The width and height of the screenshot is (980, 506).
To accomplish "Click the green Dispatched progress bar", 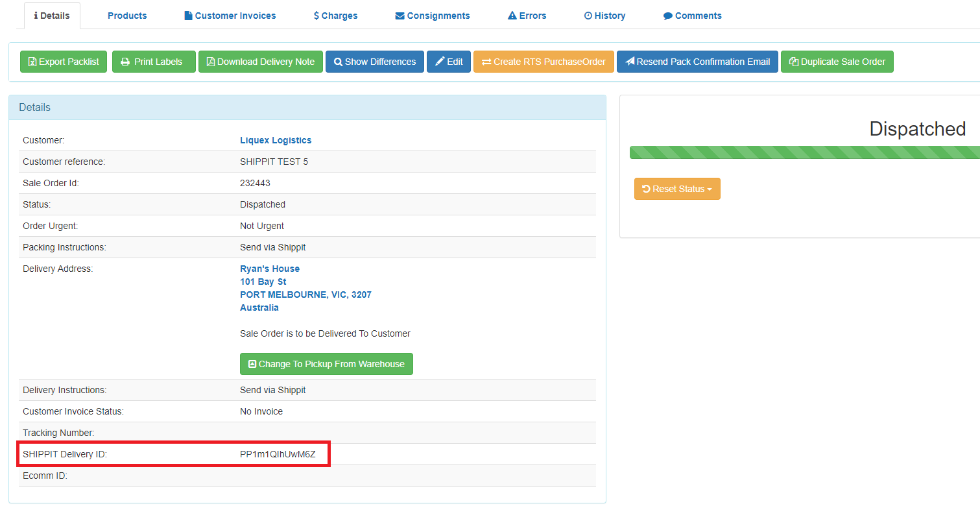I will tap(805, 152).
